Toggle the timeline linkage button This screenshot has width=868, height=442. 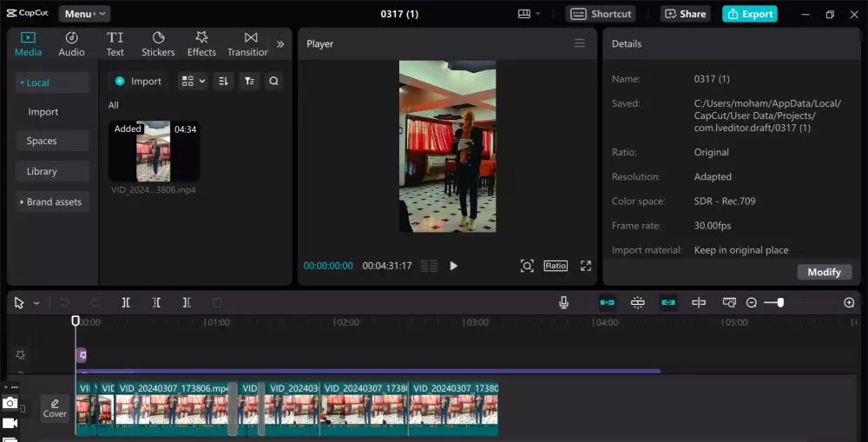tap(668, 302)
